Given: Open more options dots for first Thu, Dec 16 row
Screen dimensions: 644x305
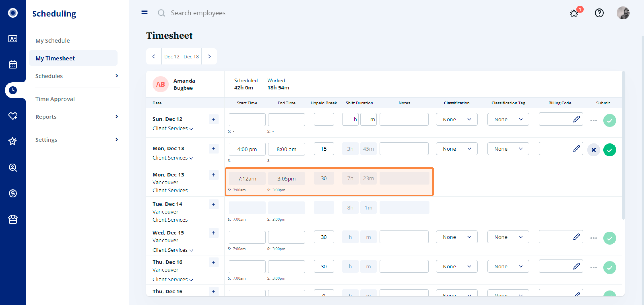Looking at the screenshot, I should (593, 268).
